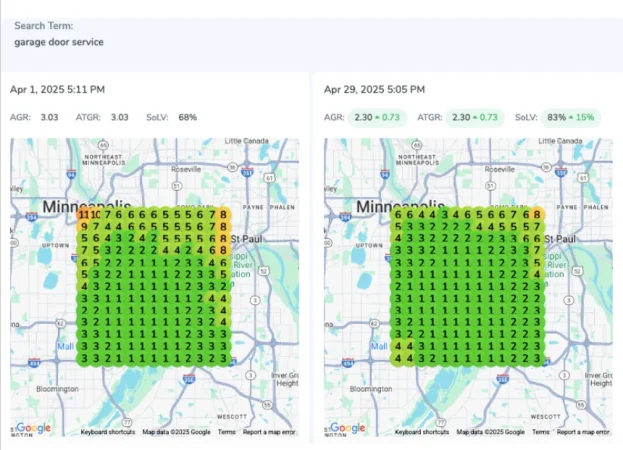Click the route 65 shield on left map

click(103, 145)
